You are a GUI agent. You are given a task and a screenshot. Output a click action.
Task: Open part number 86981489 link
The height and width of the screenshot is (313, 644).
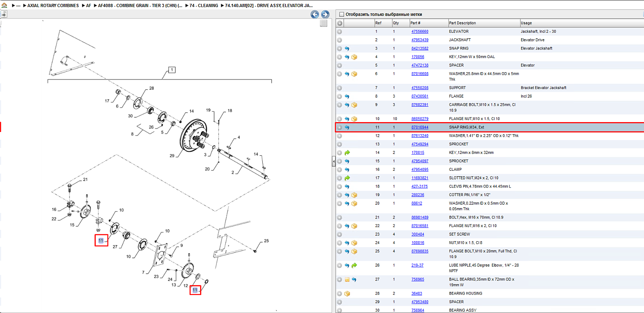[419, 217]
